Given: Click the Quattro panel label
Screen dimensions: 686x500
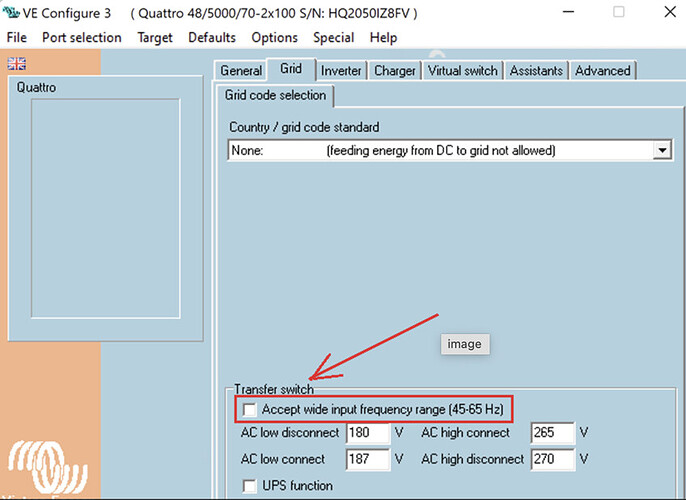Looking at the screenshot, I should tap(36, 87).
